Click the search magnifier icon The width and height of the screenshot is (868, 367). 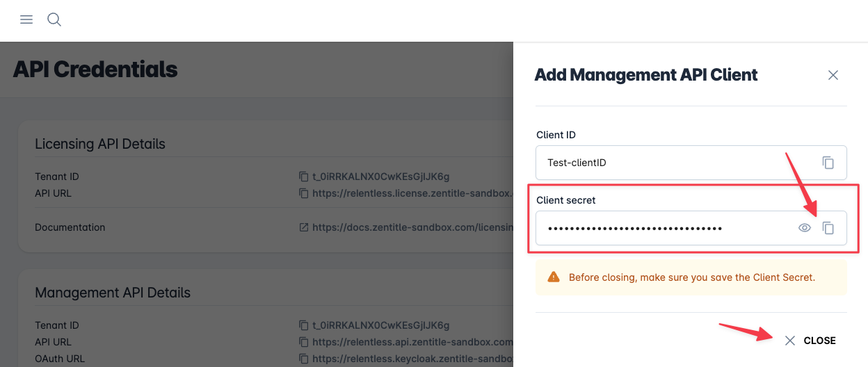click(54, 19)
